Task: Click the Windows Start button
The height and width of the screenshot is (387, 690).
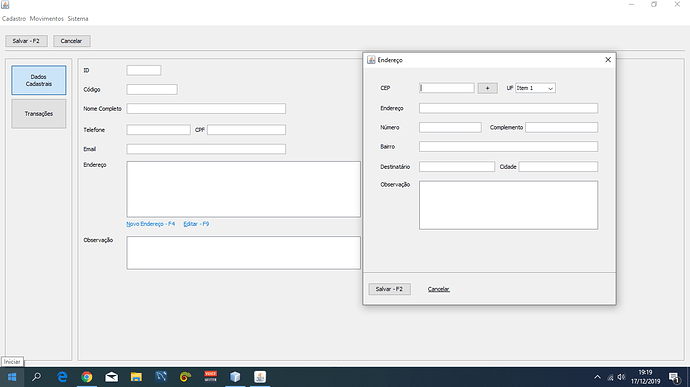Action: (x=12, y=377)
